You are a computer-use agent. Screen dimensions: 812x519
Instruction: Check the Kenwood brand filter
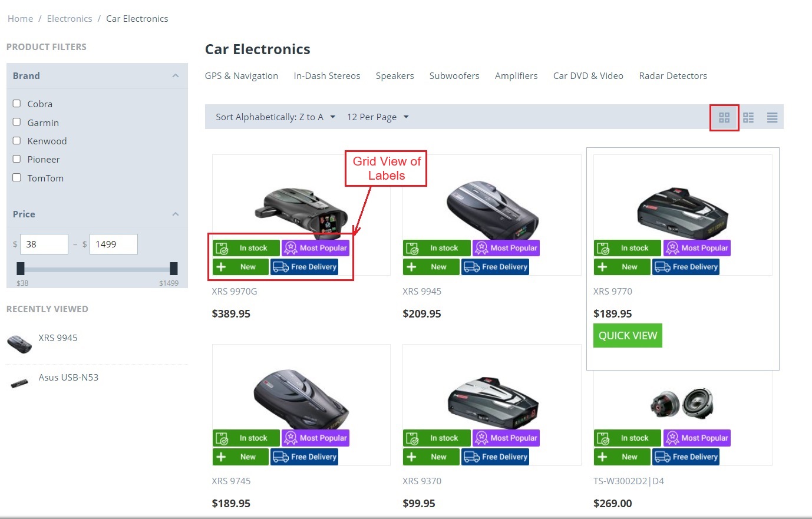16,141
